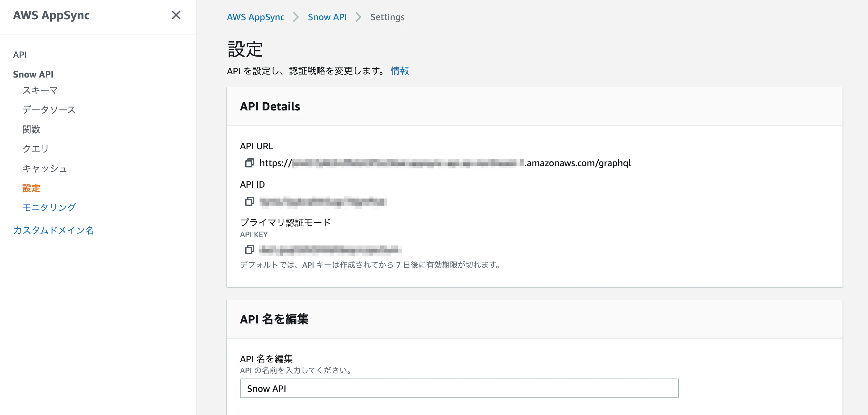The width and height of the screenshot is (868, 415).
Task: Click the Settings breadcrumb text
Action: [387, 17]
